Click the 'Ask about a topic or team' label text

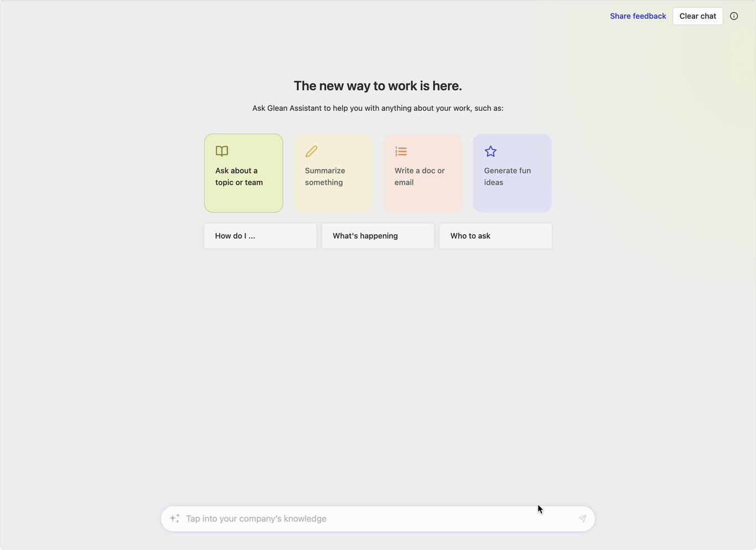point(239,176)
